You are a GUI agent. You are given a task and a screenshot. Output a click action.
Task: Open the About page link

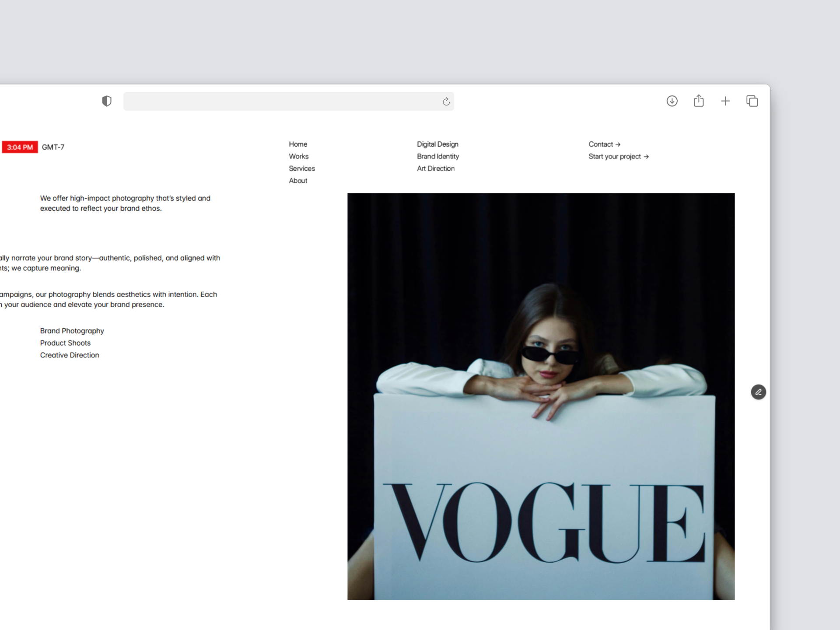pos(298,181)
